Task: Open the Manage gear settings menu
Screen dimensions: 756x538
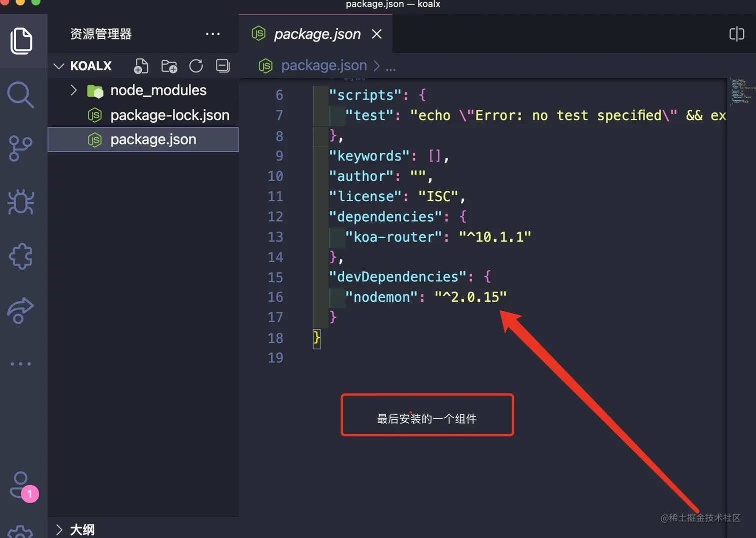Action: pyautogui.click(x=20, y=532)
